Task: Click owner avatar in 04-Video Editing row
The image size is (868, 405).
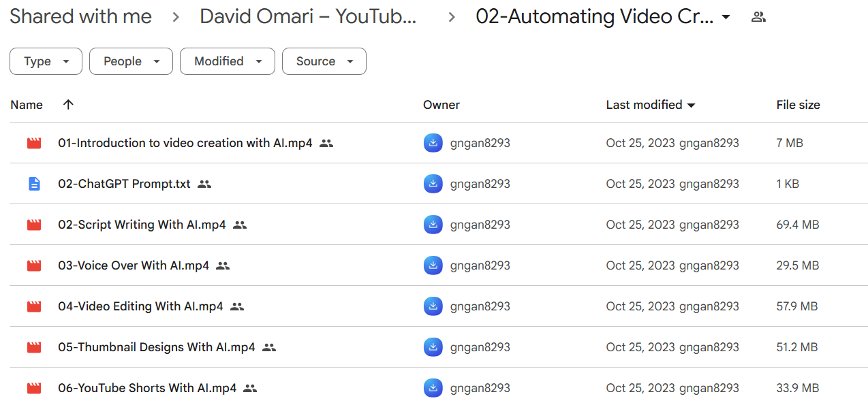Action: point(433,306)
